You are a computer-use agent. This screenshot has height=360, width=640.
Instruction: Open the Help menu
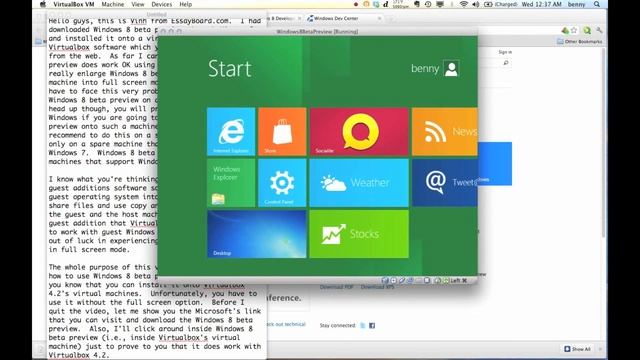pos(186,4)
